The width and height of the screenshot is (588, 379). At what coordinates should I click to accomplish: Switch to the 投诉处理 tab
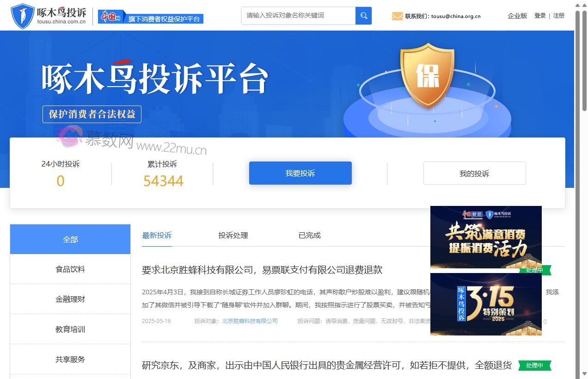[x=233, y=236]
